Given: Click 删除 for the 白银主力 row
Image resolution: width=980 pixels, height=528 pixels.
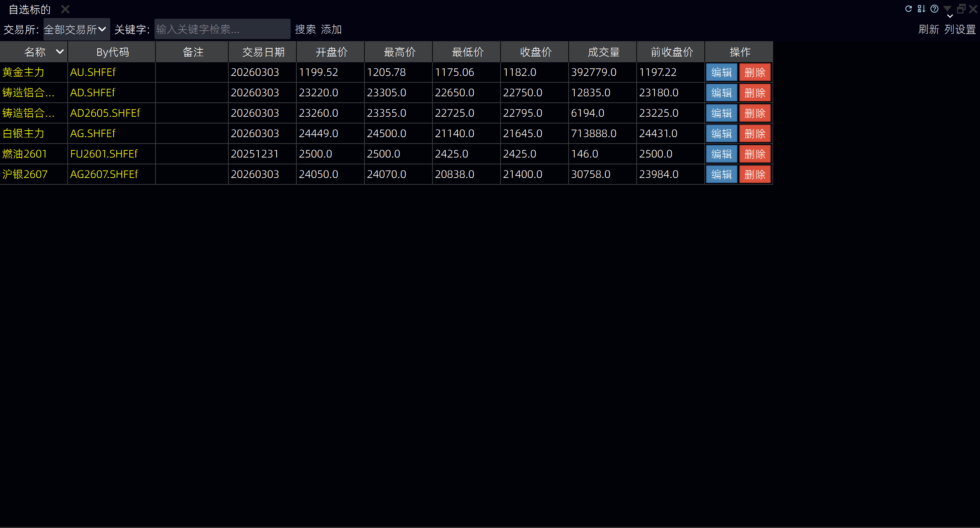Looking at the screenshot, I should click(755, 133).
